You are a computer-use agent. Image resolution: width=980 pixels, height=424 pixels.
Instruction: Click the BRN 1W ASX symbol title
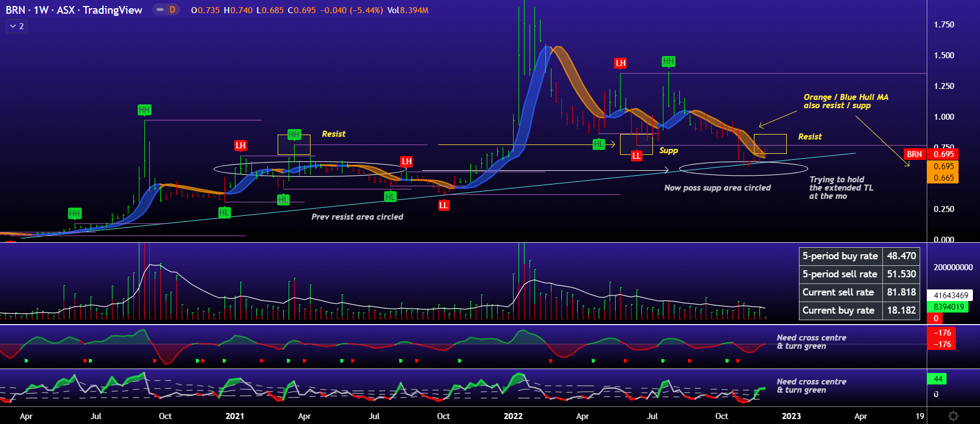point(74,10)
